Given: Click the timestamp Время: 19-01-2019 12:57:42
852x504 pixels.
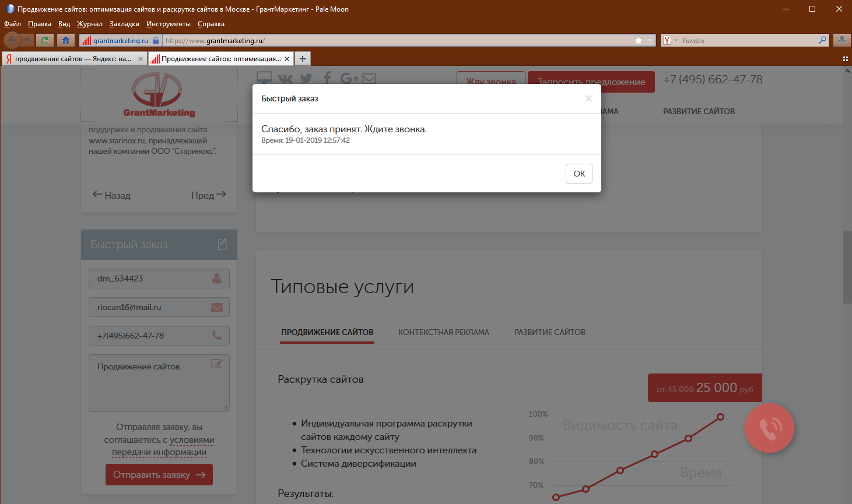Looking at the screenshot, I should [x=306, y=140].
